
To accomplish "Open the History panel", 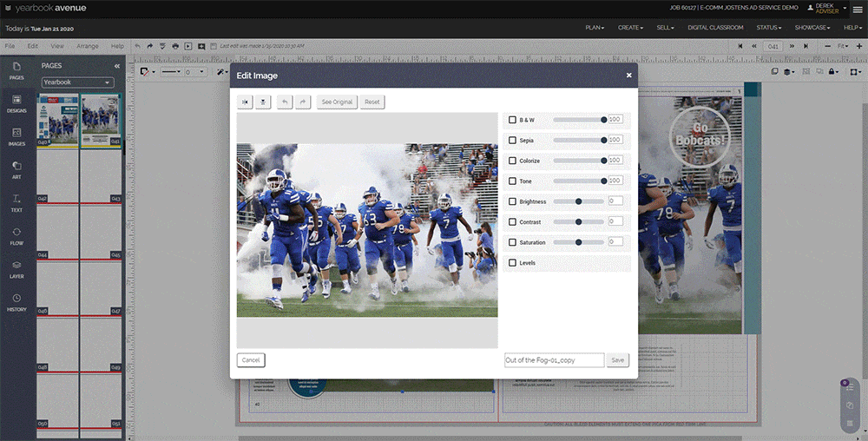I will pos(16,303).
